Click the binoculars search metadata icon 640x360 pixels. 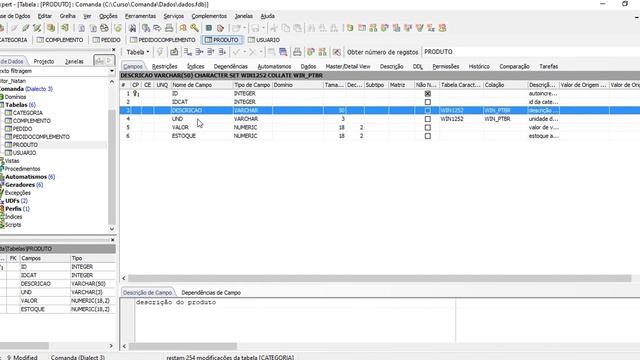tap(132, 28)
